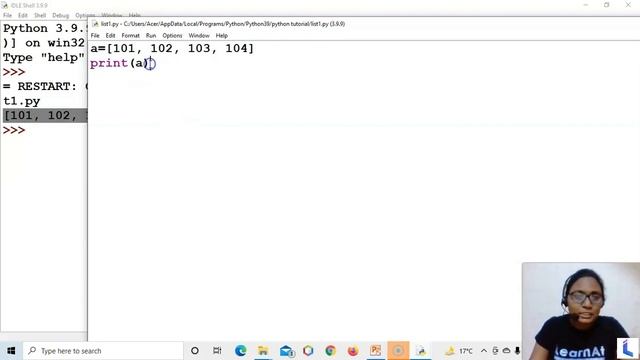
Task: Click the list1.py editor window title icon
Action: (x=95, y=24)
